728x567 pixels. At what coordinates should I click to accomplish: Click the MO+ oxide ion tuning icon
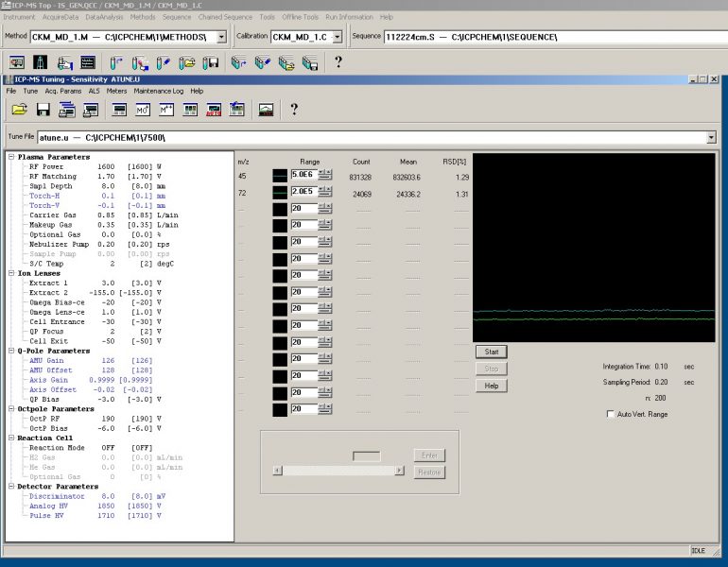pos(143,110)
